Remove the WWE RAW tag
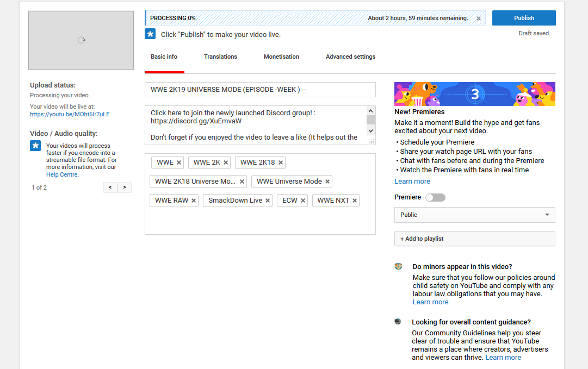 coord(194,201)
